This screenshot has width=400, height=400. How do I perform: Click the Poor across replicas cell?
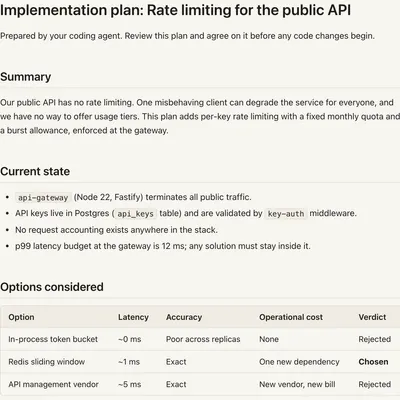(203, 339)
